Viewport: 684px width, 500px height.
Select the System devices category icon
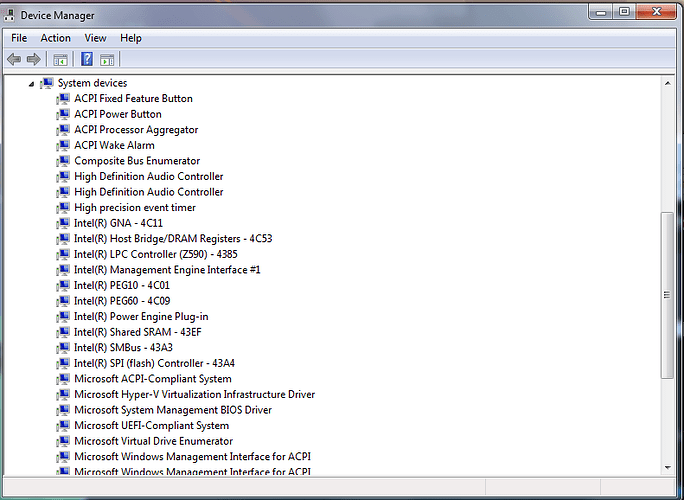(47, 83)
